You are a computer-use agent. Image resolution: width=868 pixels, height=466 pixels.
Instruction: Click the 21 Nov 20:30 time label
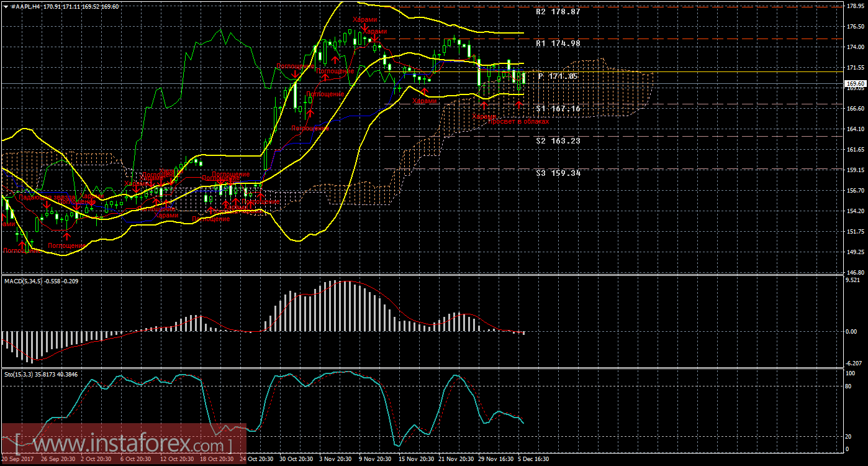point(456,459)
